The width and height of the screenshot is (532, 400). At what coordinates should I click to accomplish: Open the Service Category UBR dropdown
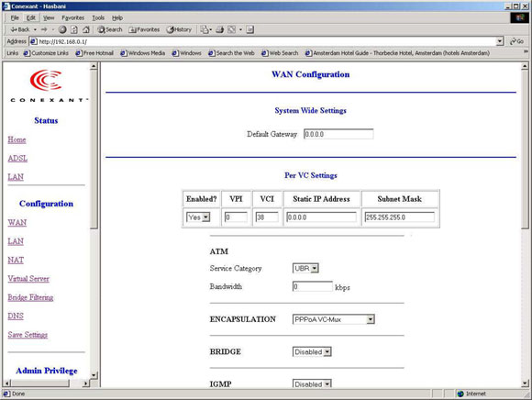point(305,269)
